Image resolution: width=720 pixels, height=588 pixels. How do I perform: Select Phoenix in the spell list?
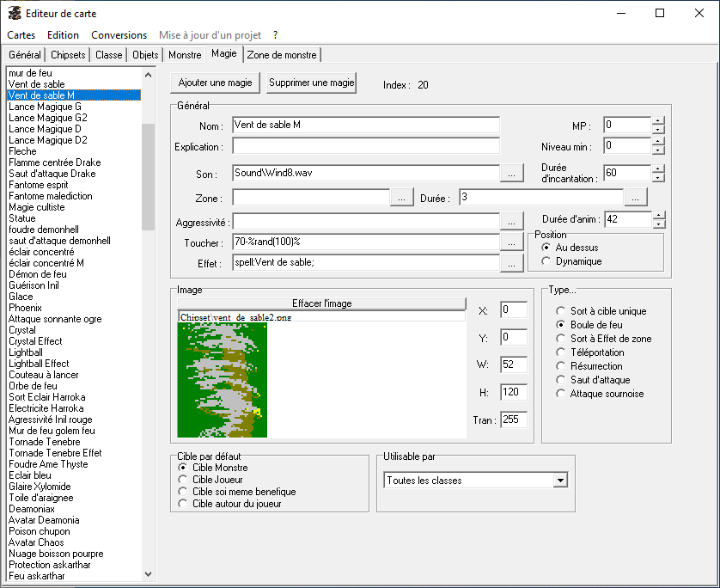coord(25,308)
